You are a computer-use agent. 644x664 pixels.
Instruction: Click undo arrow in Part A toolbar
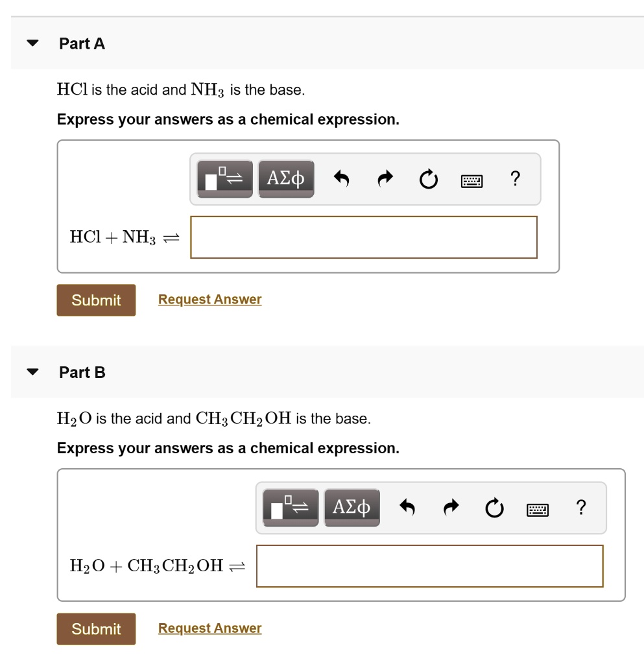tap(342, 178)
